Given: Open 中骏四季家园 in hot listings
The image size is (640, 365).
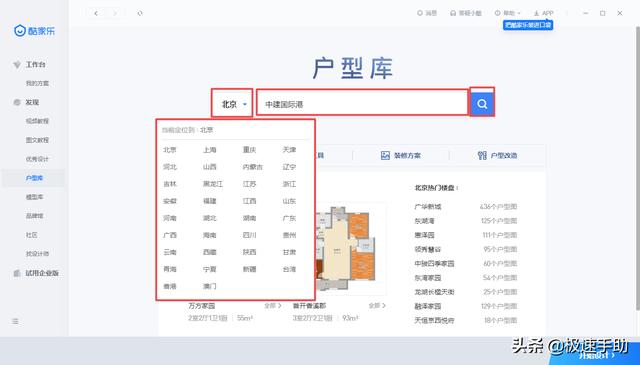Looking at the screenshot, I should click(434, 264).
